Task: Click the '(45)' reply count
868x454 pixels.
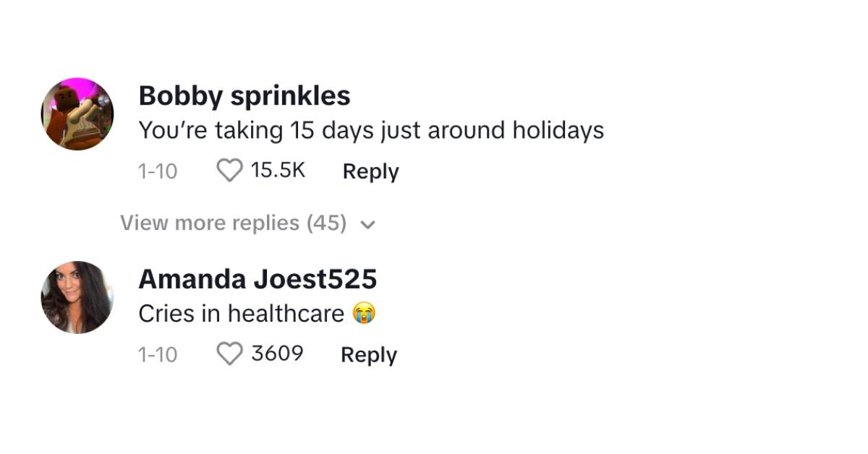Action: coord(327,223)
